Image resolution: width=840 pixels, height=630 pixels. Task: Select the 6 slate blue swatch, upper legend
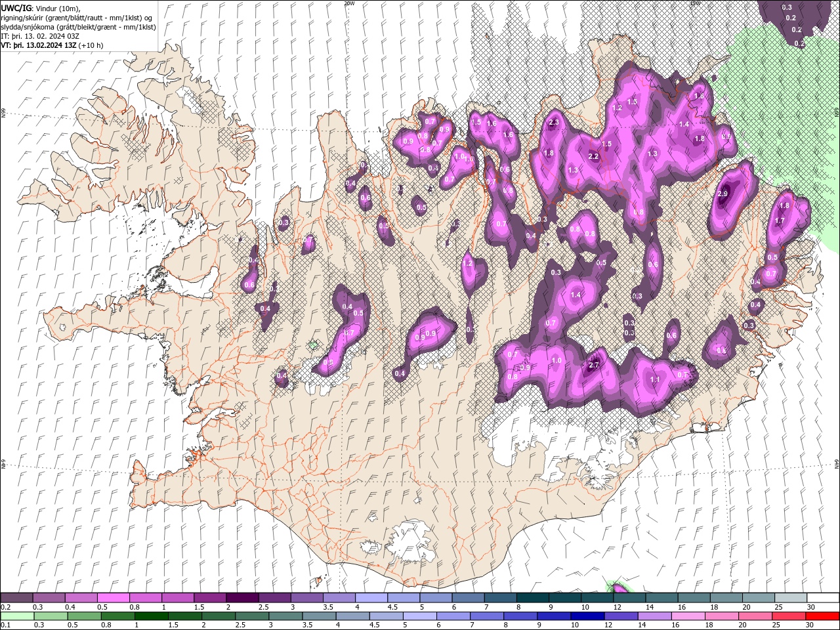tap(468, 598)
